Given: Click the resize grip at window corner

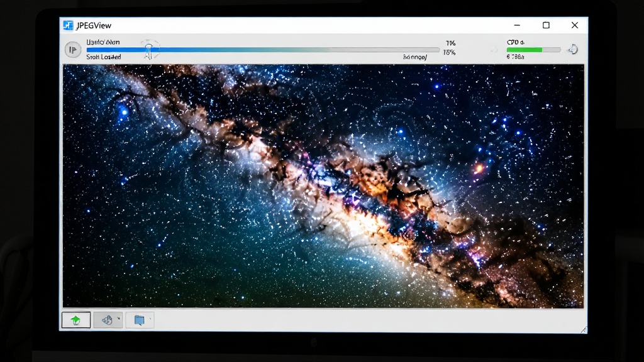Looking at the screenshot, I should (x=584, y=329).
